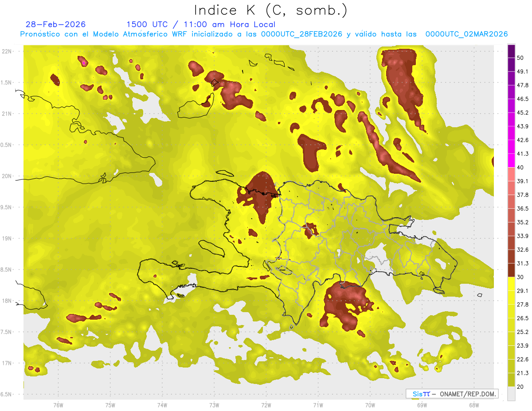This screenshot has height=411, width=532.
Task: Click the colorbar label "32.6"
Action: 523,250
